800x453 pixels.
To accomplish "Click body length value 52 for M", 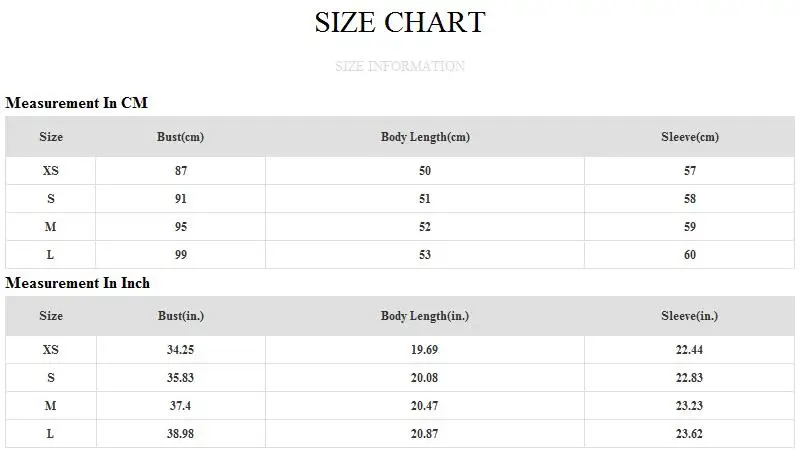I will (425, 227).
